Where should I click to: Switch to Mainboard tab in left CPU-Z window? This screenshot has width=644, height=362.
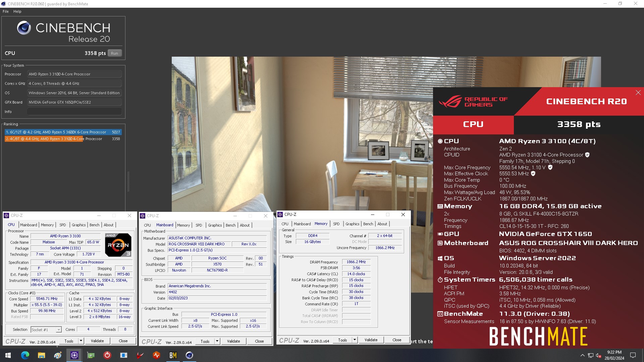[x=29, y=225]
